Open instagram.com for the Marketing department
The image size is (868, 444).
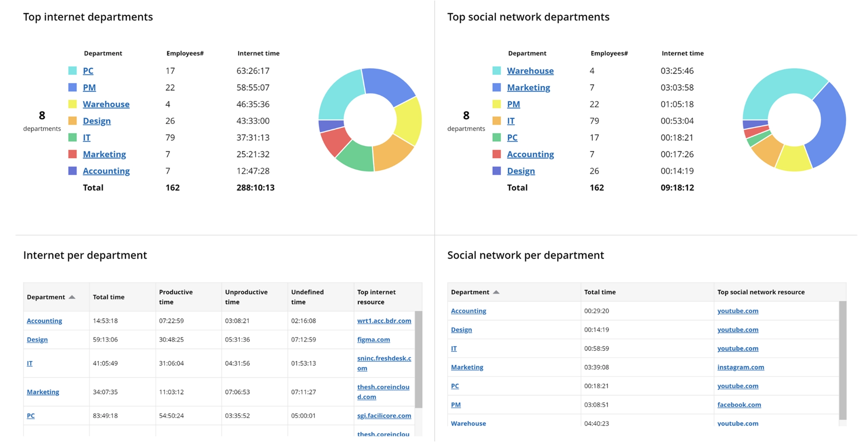click(x=741, y=367)
